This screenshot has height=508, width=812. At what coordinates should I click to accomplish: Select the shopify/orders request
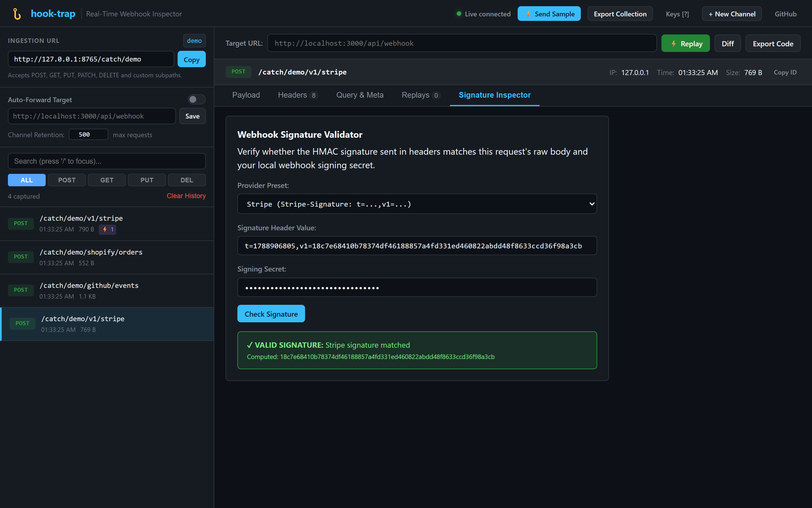[107, 257]
